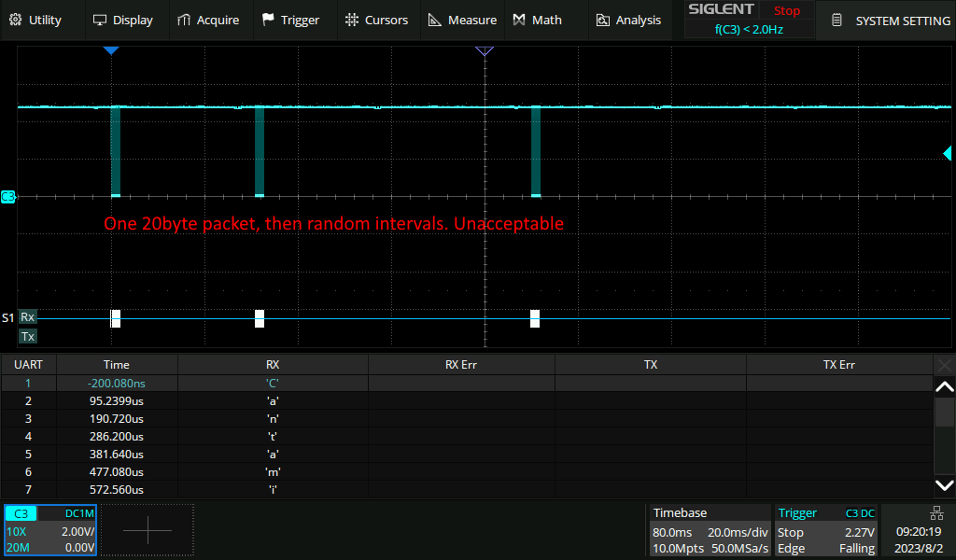Select the row timed 190.720us
This screenshot has width=956, height=560.
[x=467, y=419]
